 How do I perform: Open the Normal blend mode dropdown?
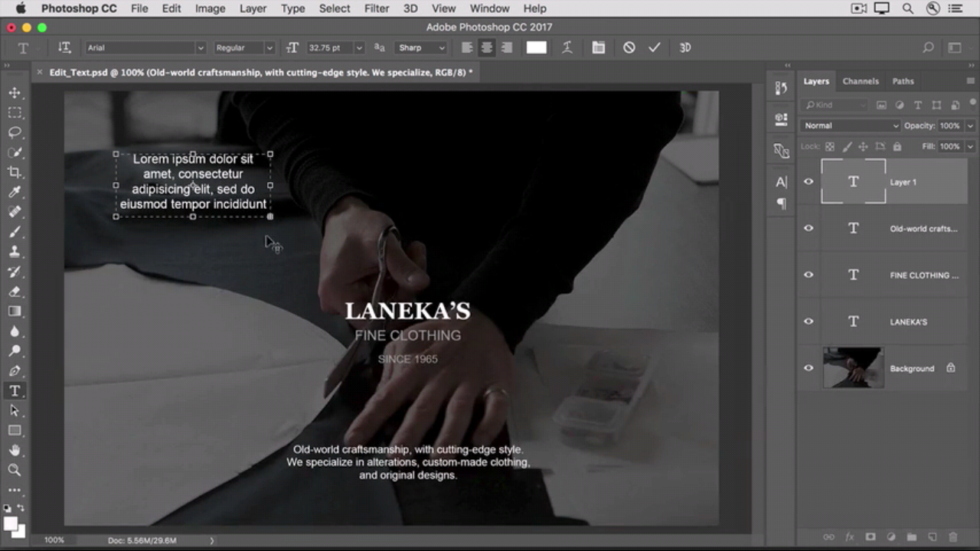click(850, 126)
